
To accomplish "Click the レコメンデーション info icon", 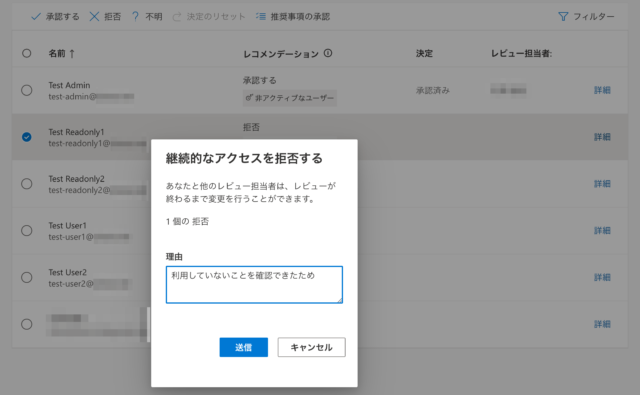I will tap(328, 53).
